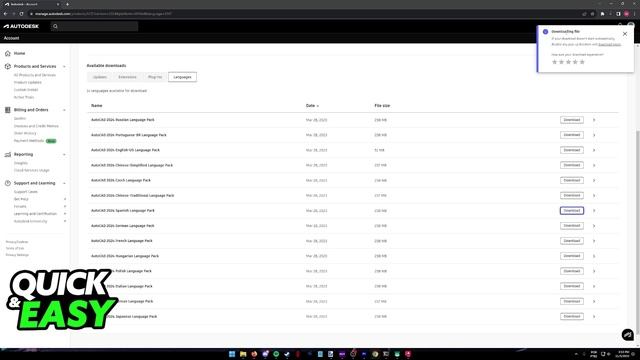The height and width of the screenshot is (360, 640).
Task: Download the Czech Language Pack
Action: click(x=571, y=180)
